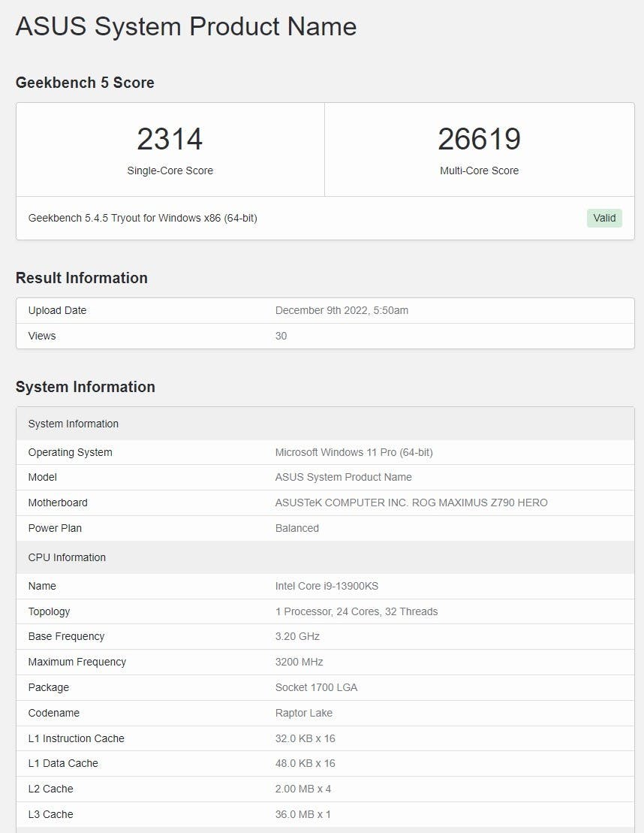Click the Views label
The height and width of the screenshot is (833, 644).
pyautogui.click(x=42, y=336)
